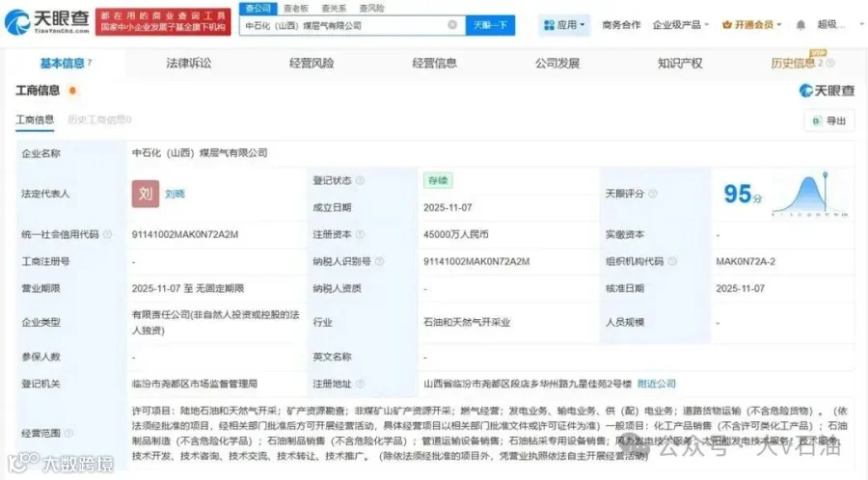
Task: Open legal representative 刘晓 link
Action: 175,194
